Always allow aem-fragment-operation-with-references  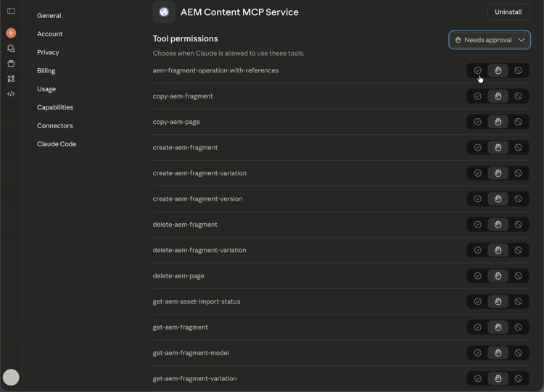(x=477, y=70)
